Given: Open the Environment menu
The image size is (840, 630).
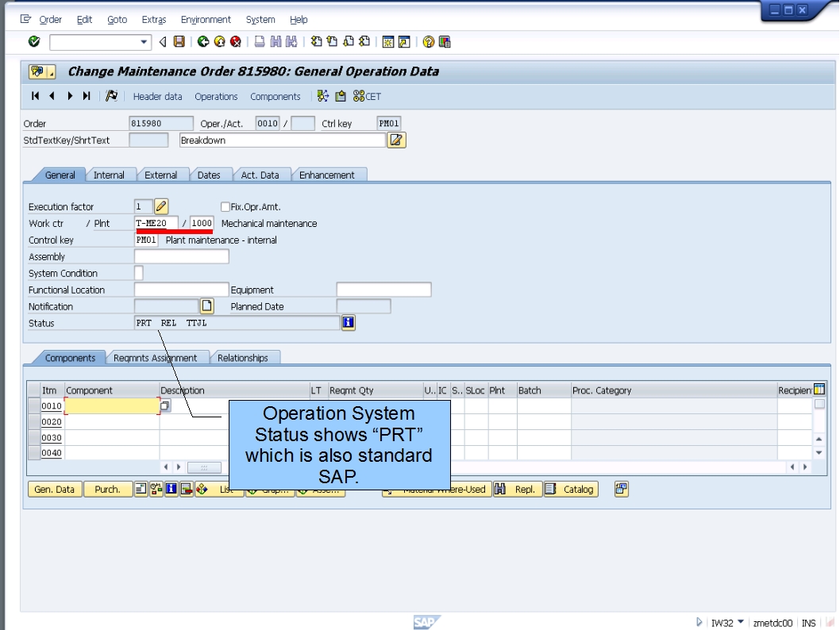Looking at the screenshot, I should (x=206, y=19).
